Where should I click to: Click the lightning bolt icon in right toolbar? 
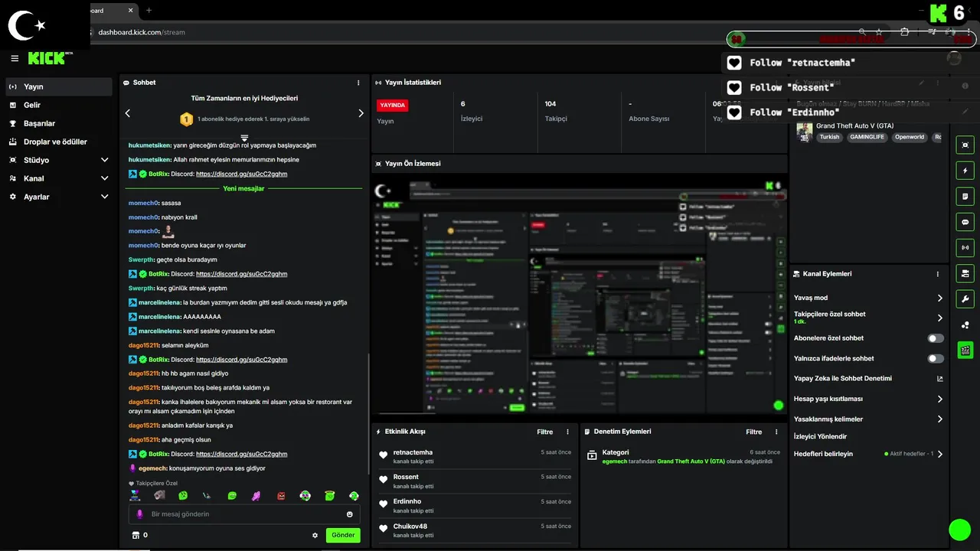pos(965,170)
